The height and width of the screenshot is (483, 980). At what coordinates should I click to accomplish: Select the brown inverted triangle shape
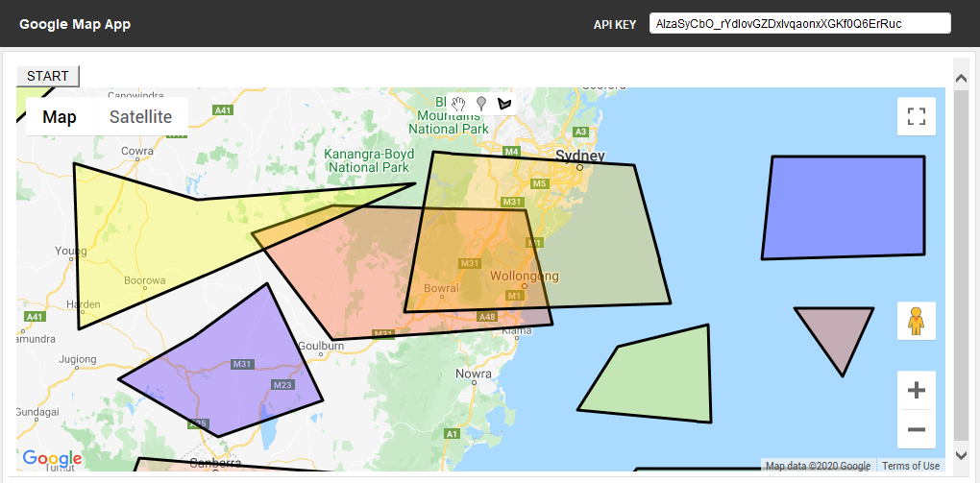pos(835,331)
